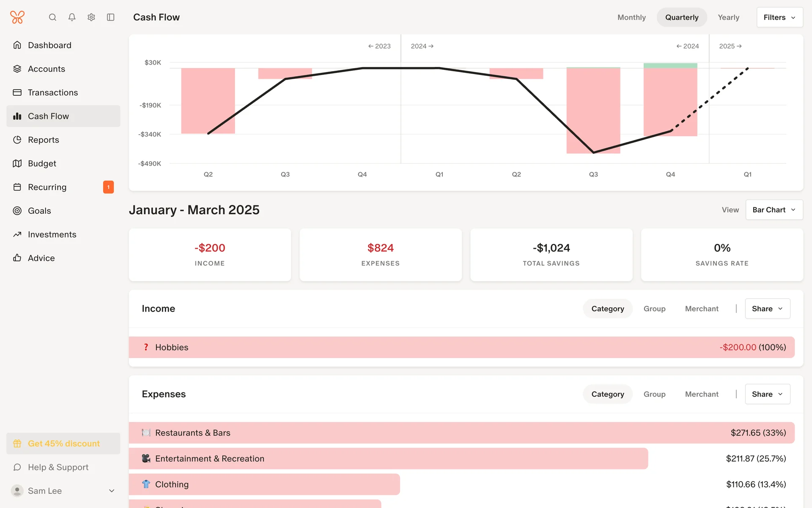Switch to Monthly view
Image resolution: width=812 pixels, height=508 pixels.
(x=631, y=17)
